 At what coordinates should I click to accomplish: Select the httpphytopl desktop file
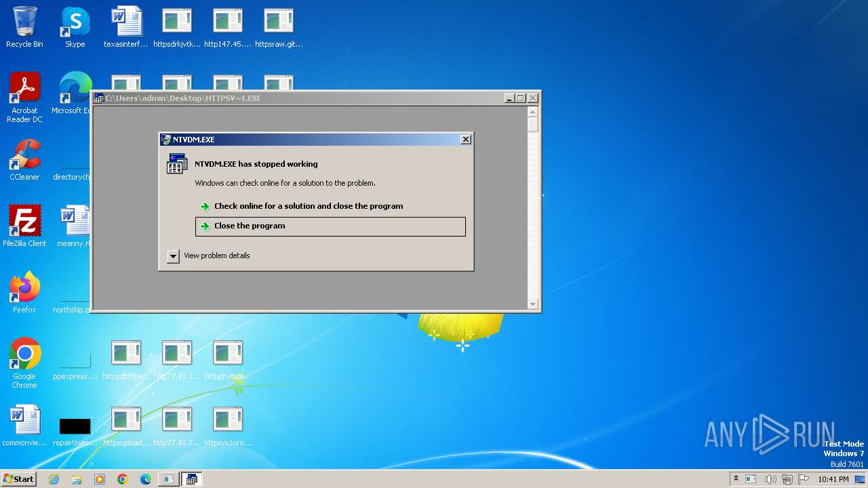click(x=228, y=359)
